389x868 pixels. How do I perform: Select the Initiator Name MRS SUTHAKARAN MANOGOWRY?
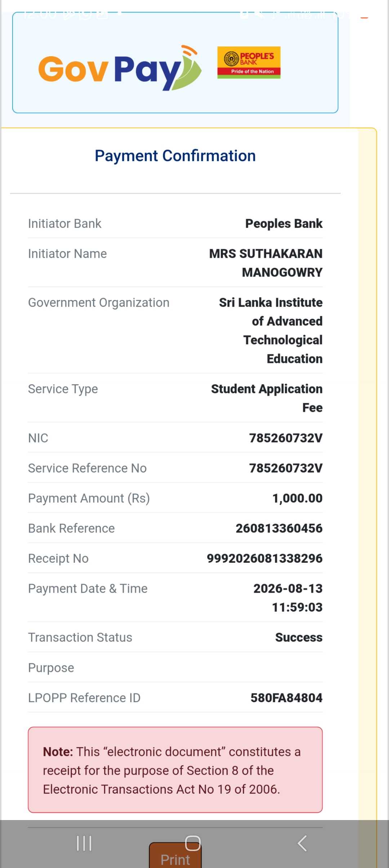266,263
